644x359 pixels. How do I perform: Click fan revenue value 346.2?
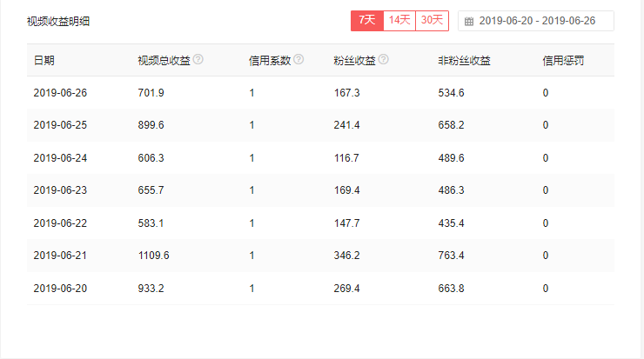pos(346,256)
